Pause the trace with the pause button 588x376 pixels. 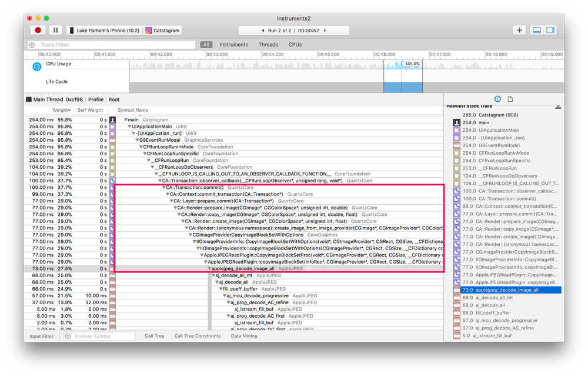55,31
